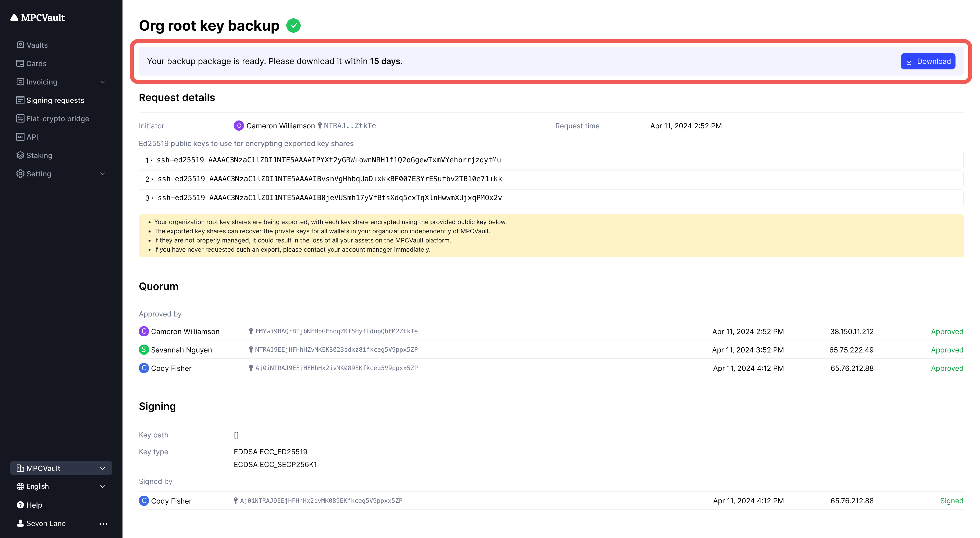Click the green backup verified checkmark
The width and height of the screenshot is (980, 538).
(x=293, y=26)
